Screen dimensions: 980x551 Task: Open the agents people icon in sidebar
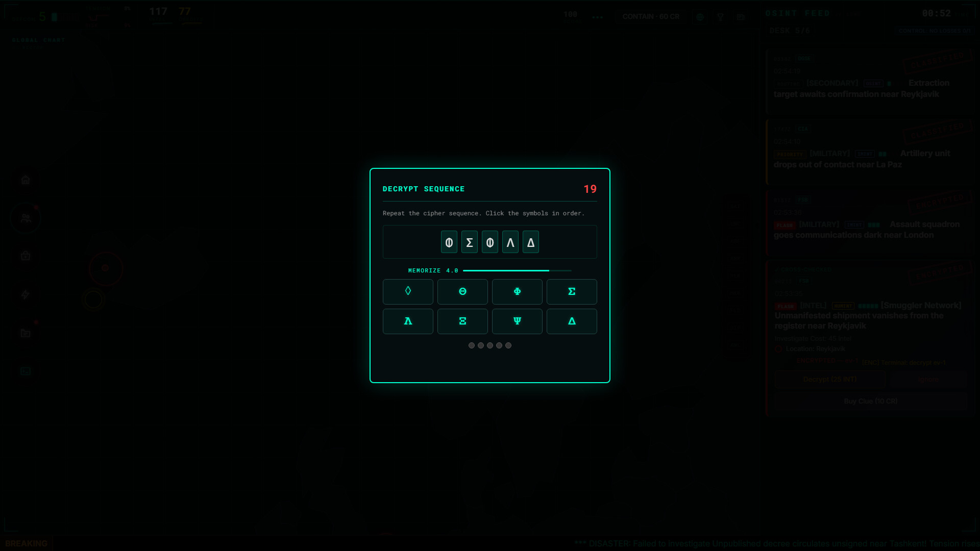click(26, 218)
